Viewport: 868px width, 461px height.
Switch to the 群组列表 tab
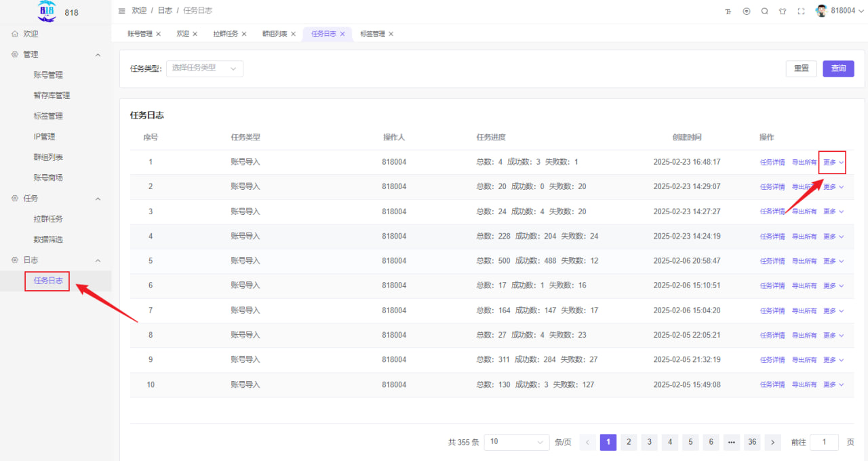click(275, 34)
